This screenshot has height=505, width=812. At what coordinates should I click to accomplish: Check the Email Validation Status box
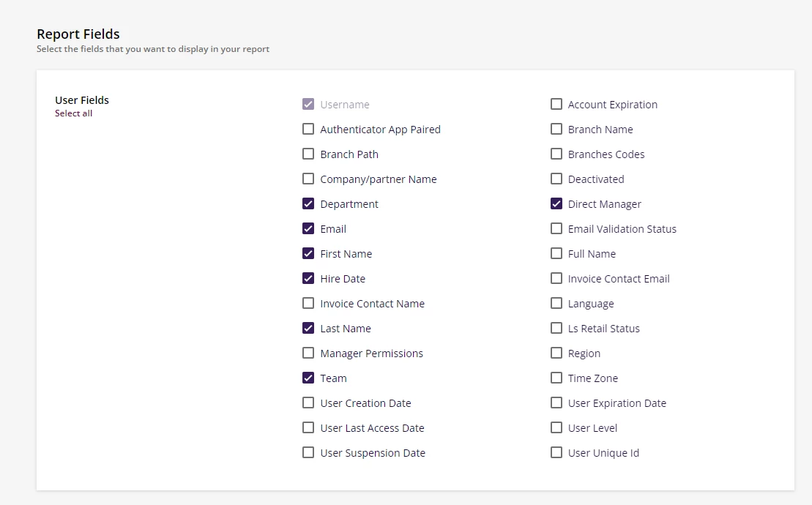pos(556,229)
